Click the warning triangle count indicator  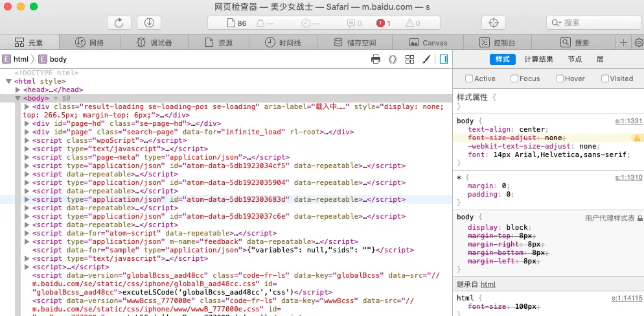point(413,23)
